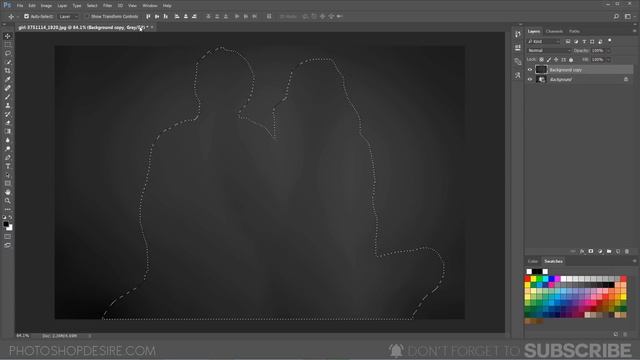Image resolution: width=640 pixels, height=360 pixels.
Task: Open the Edit Toolbar three-dots button
Action: [8, 209]
